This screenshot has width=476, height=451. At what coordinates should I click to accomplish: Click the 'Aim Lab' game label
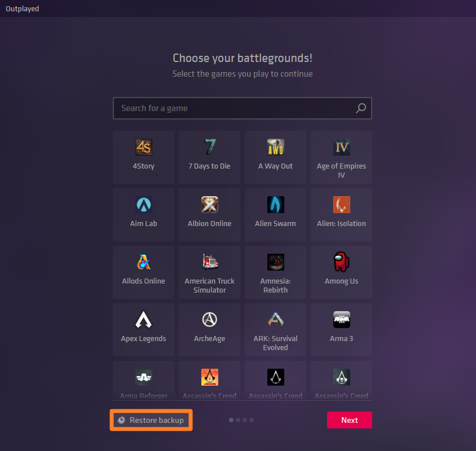pos(144,224)
